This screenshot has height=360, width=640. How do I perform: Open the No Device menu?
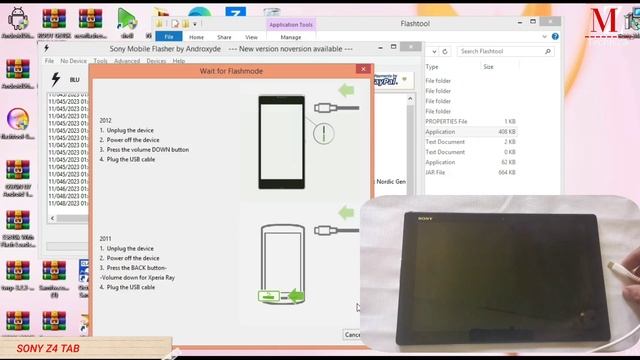73,61
